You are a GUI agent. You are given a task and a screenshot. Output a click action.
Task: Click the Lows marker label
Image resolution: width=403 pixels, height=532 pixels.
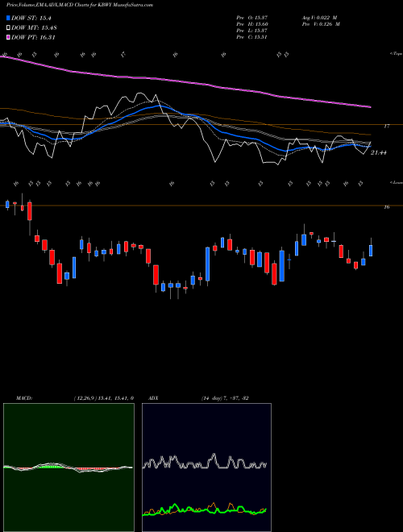click(x=397, y=182)
